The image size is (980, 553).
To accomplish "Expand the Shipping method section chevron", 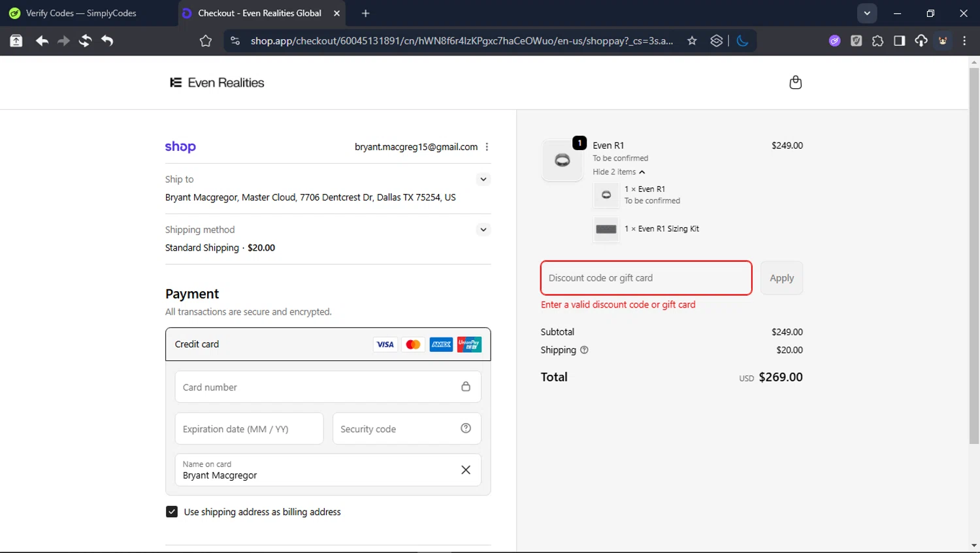I will (x=483, y=229).
